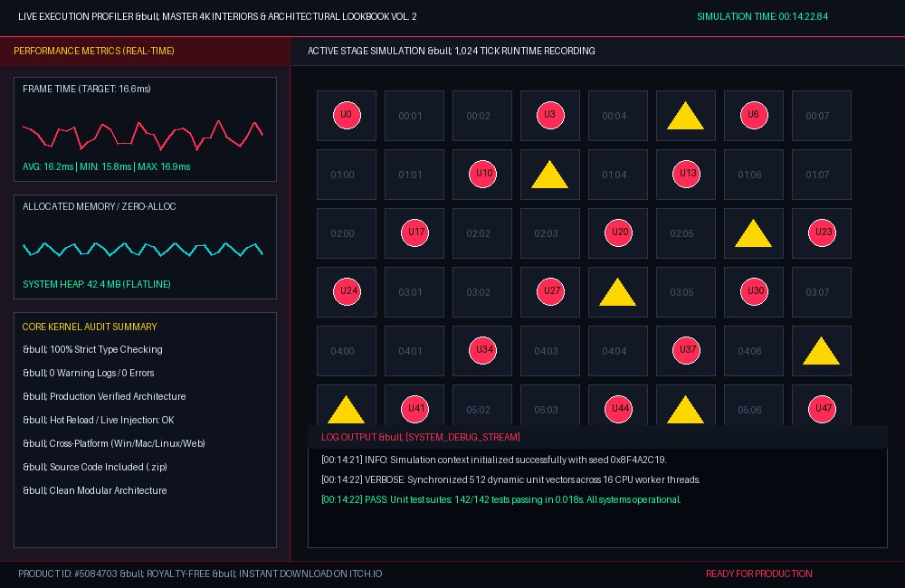Click the yellow triangle left of U41
This screenshot has height=588, width=905.
347,411
